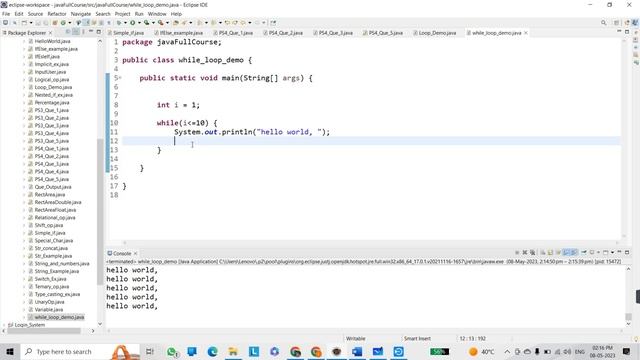Open the Run button dropdown arrow
This screenshot has width=640, height=360.
(x=139, y=23)
